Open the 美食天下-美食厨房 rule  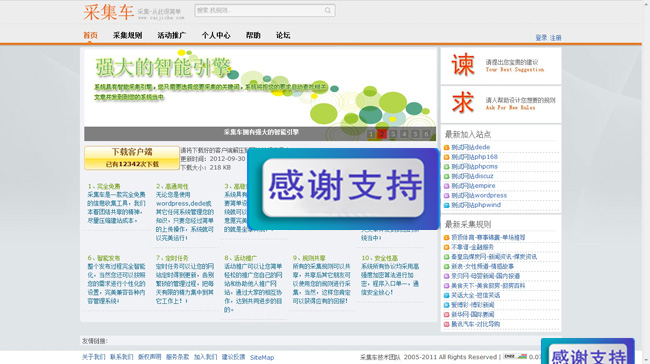click(488, 286)
